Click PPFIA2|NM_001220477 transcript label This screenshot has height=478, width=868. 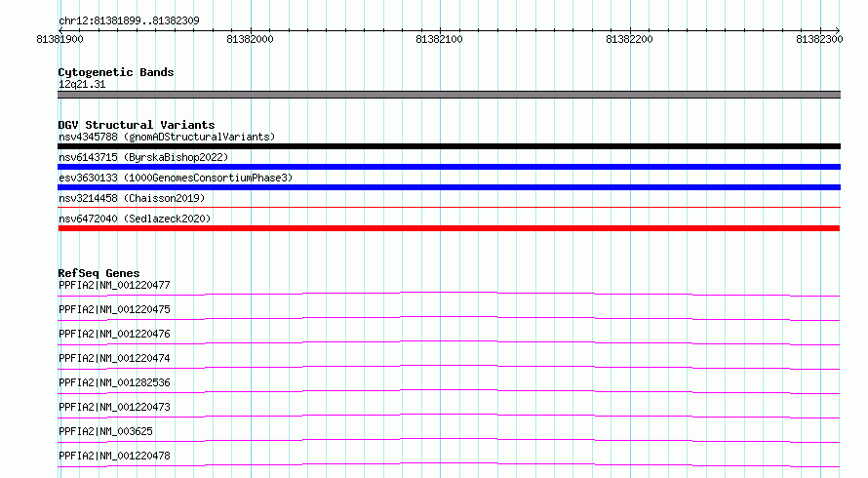pos(114,285)
